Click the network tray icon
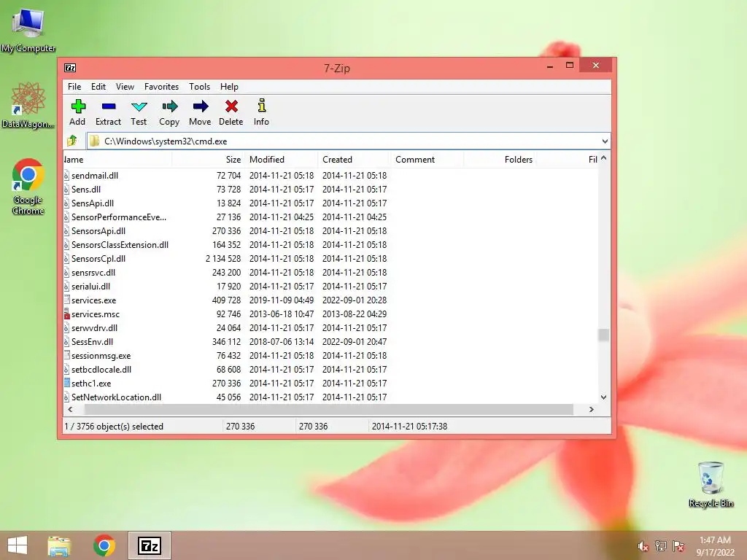Viewport: 747px width, 560px height. click(661, 546)
